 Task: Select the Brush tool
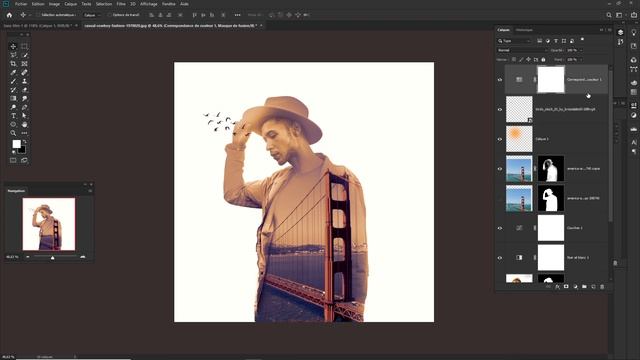click(13, 81)
